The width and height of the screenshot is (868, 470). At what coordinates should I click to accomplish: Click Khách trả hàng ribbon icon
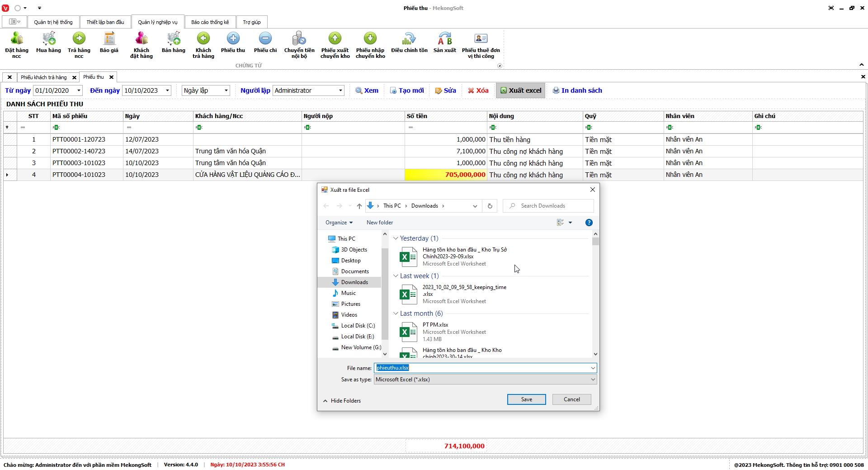203,45
